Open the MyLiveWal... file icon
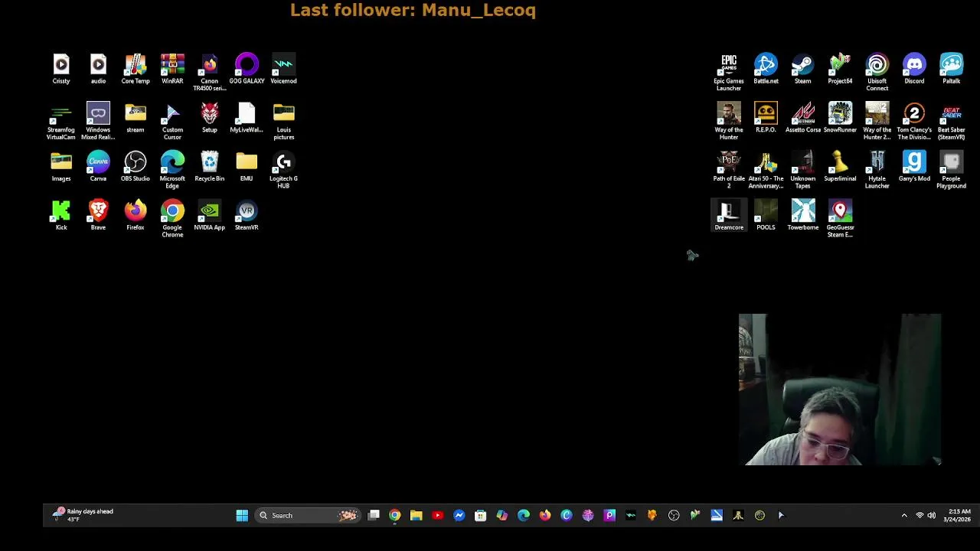Viewport: 980px width, 551px height. click(247, 118)
